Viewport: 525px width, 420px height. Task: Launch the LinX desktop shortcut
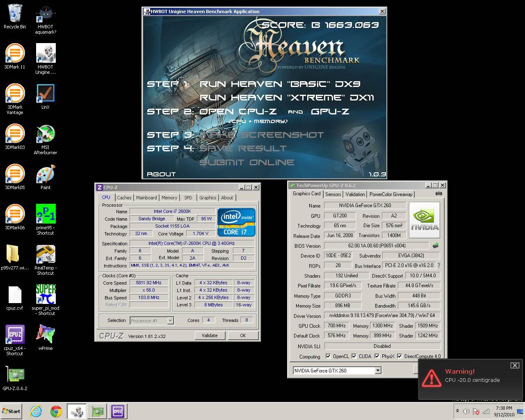click(x=46, y=96)
